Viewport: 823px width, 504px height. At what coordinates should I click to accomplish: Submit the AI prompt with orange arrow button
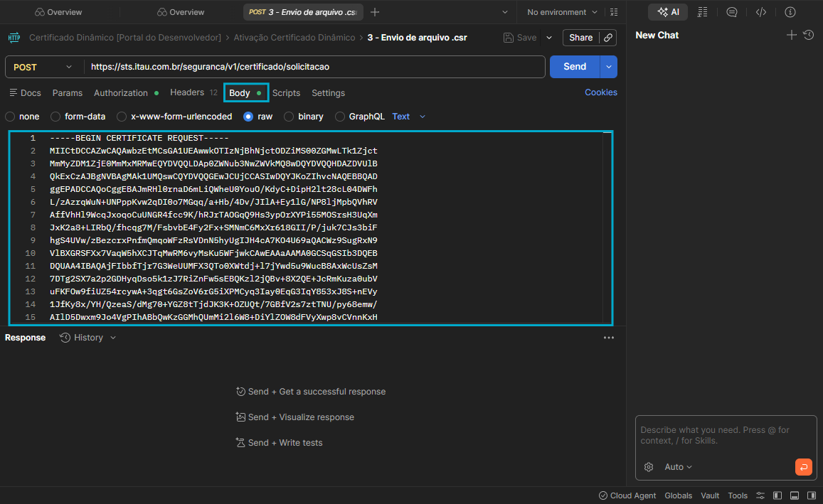(803, 467)
